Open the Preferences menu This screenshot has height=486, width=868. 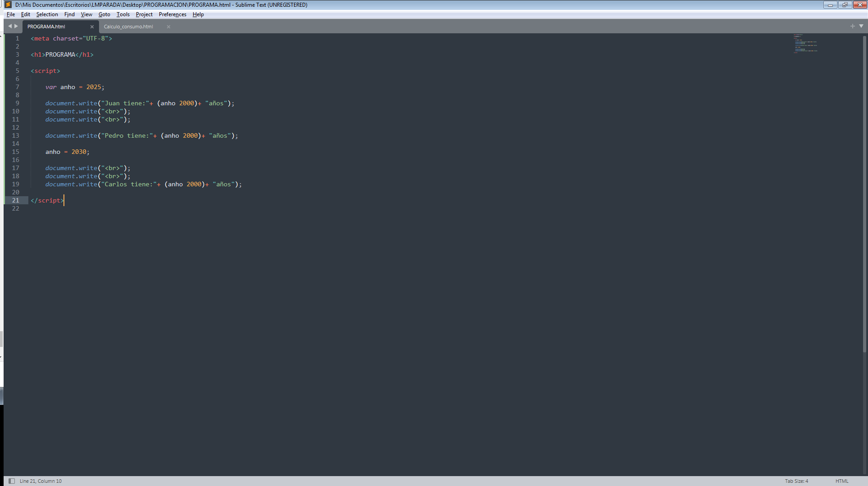172,14
